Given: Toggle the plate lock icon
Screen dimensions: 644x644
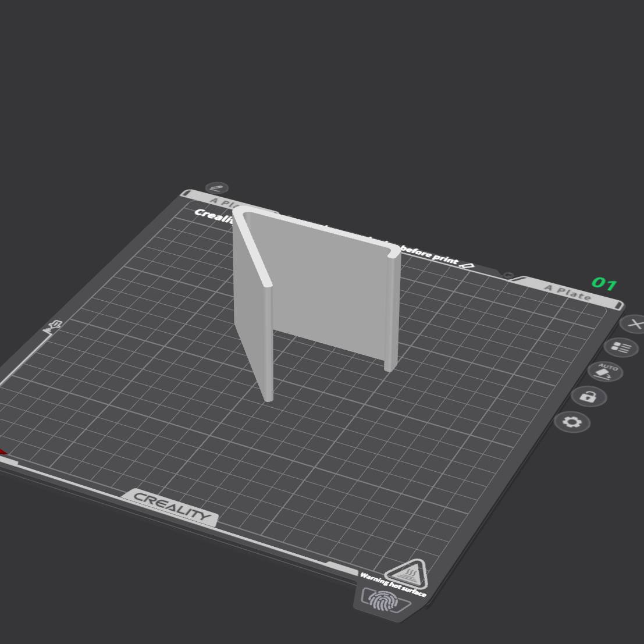Looking at the screenshot, I should (589, 396).
